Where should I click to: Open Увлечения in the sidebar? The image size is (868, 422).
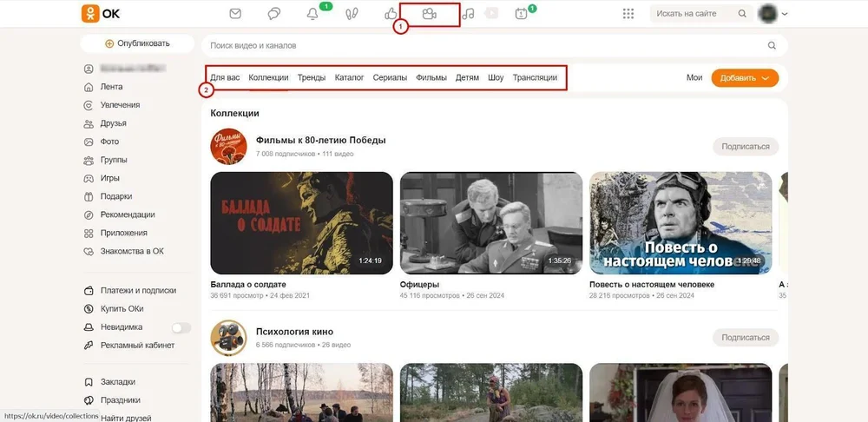pos(120,105)
